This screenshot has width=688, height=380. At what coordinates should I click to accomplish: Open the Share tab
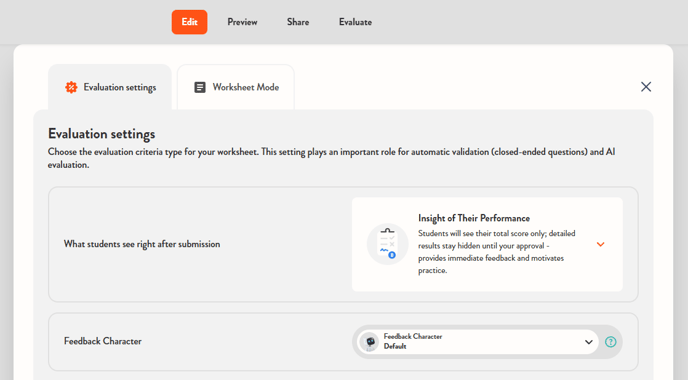tap(298, 22)
